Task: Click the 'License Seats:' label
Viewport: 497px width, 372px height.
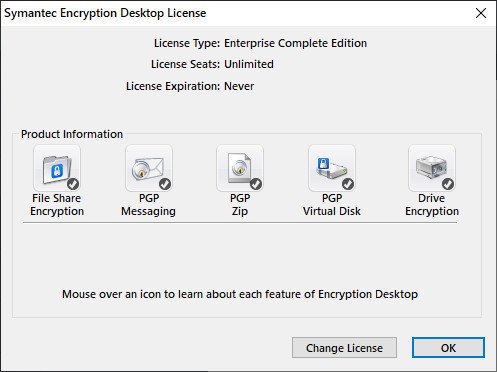Action: (x=186, y=64)
